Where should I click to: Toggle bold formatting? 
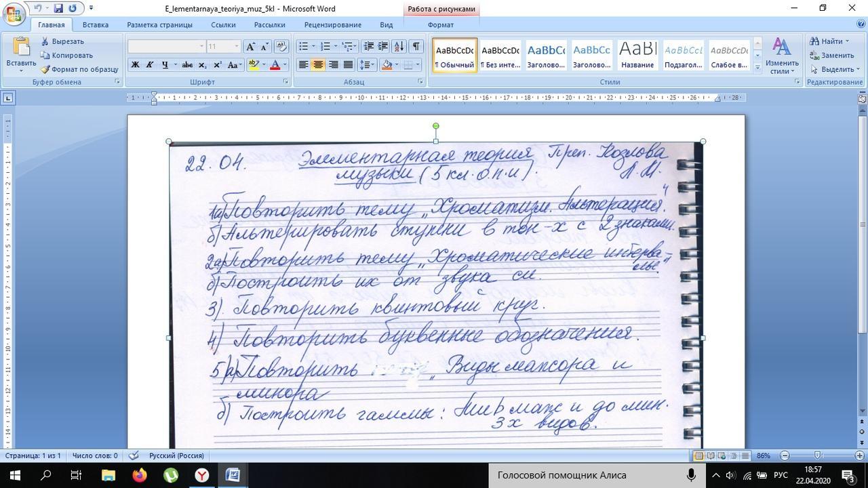tap(135, 64)
